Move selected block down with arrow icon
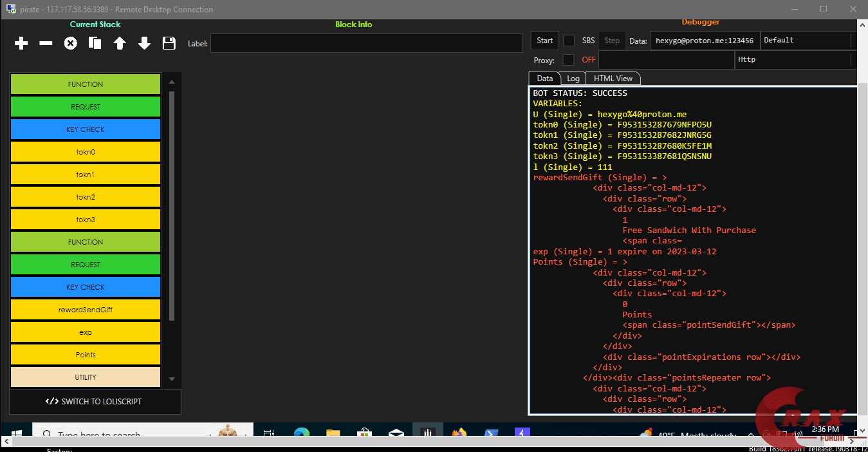868x452 pixels. 144,43
